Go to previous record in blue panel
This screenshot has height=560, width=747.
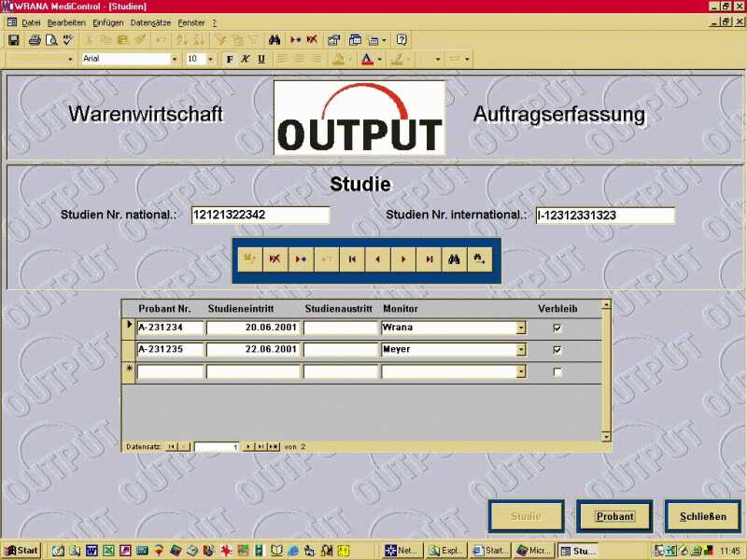pos(378,259)
